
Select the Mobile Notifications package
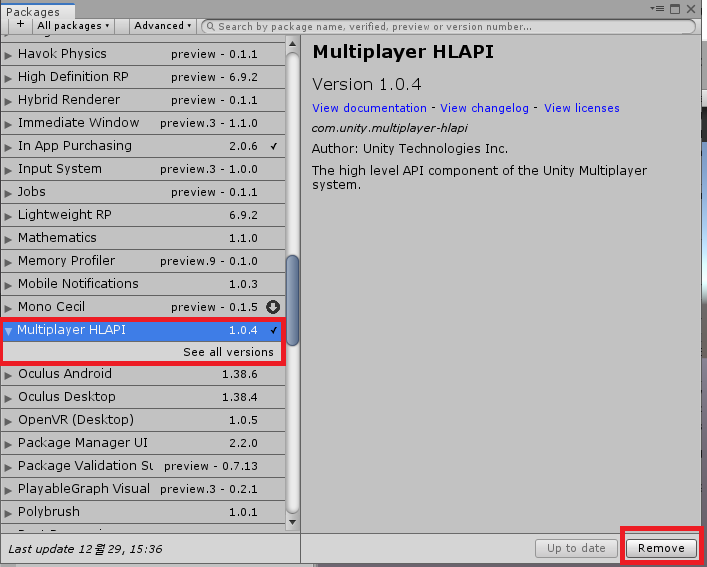143,284
